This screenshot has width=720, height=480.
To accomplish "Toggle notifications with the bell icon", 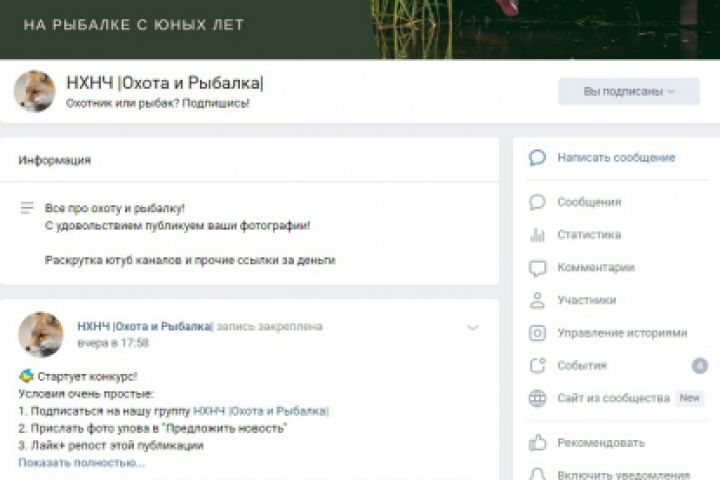I will coord(537,474).
